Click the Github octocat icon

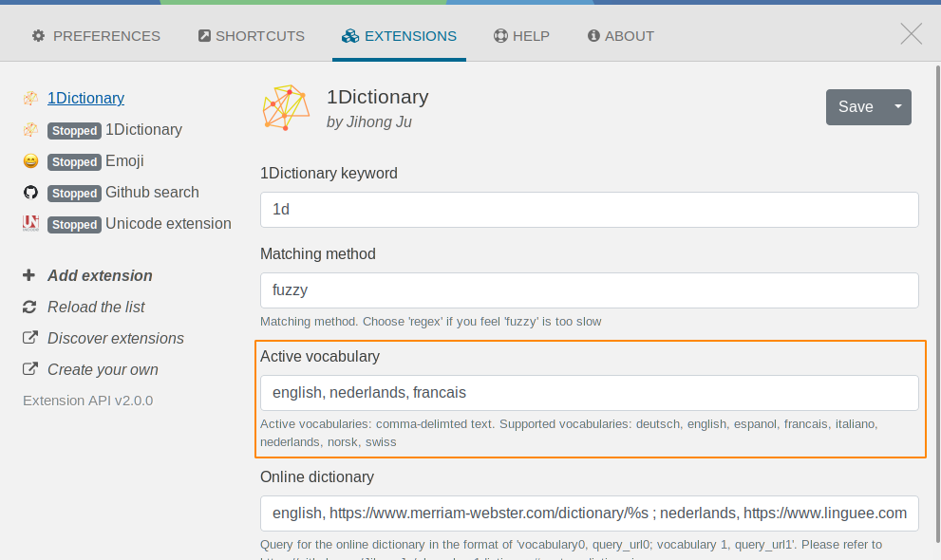pos(30,192)
